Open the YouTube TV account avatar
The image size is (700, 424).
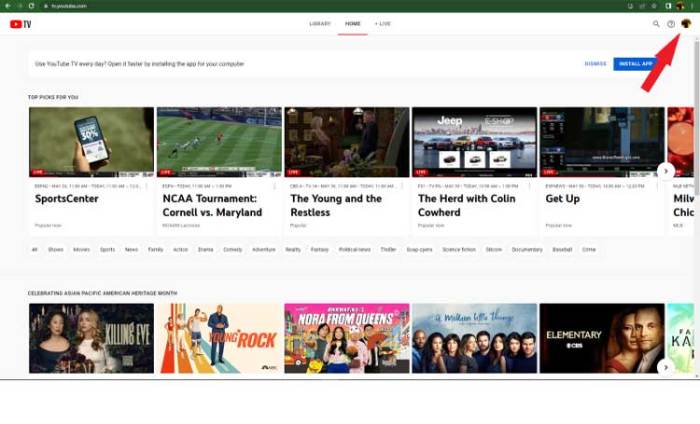pos(686,24)
